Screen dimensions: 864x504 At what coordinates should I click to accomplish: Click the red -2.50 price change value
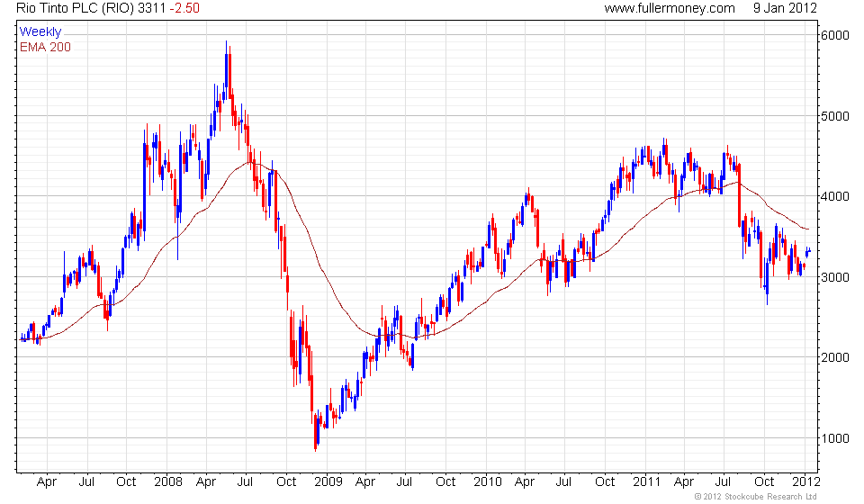184,8
